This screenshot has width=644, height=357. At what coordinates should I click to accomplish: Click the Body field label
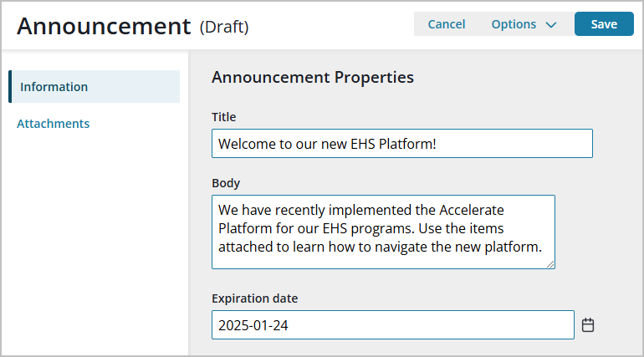(226, 183)
